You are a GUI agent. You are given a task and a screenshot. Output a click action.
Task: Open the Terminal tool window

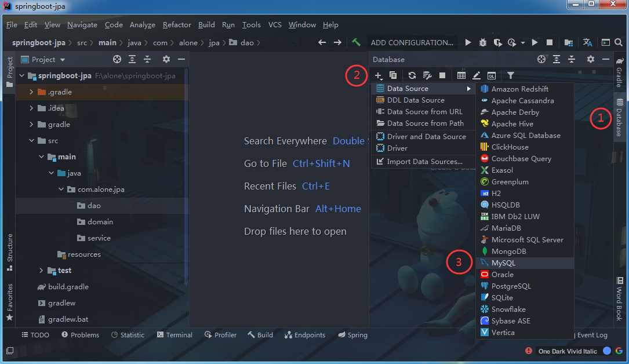click(174, 335)
